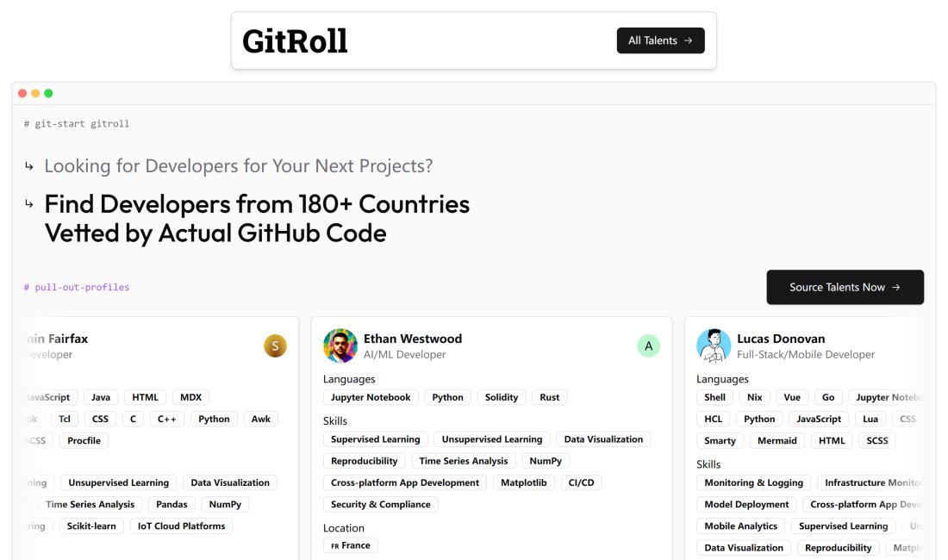Click Lucas Donovan's avatar illustration
This screenshot has width=948, height=560.
point(714,345)
